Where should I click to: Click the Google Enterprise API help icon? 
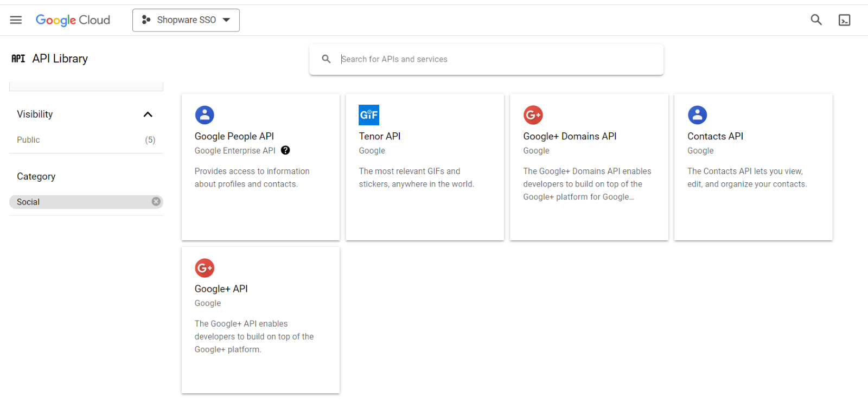click(x=285, y=150)
